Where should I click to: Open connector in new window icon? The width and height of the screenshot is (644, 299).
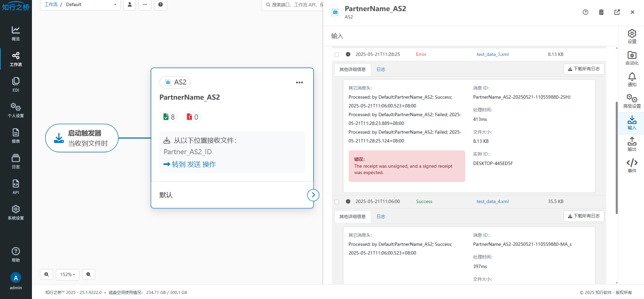(x=617, y=12)
